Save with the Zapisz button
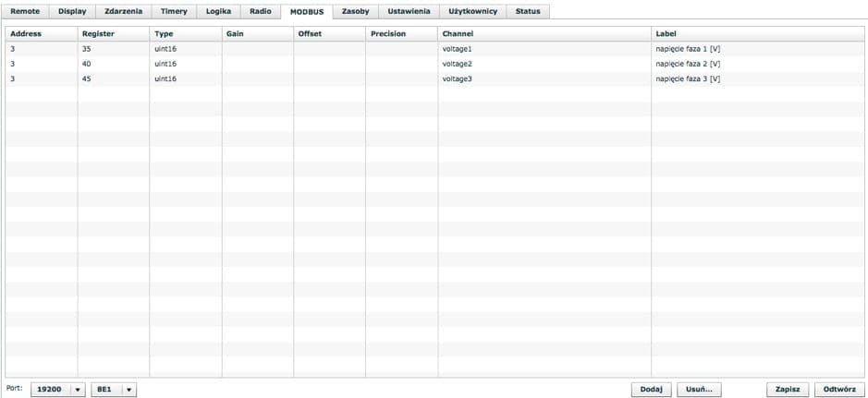 pos(788,390)
